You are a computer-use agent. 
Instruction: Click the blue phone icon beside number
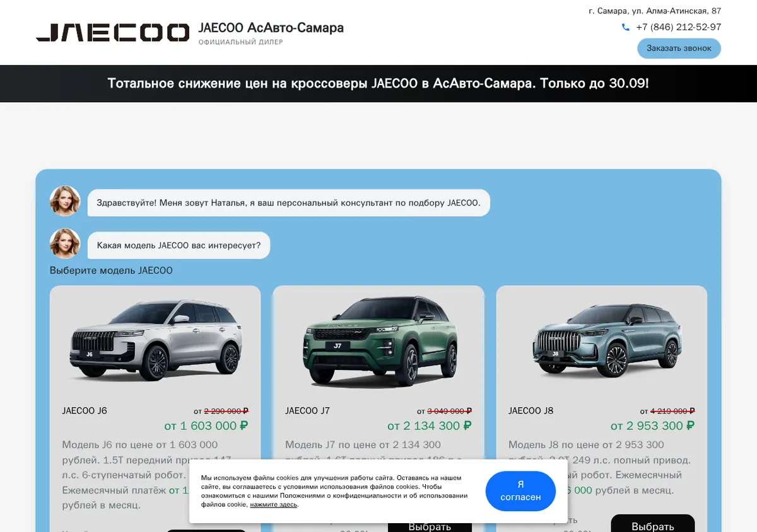pos(626,27)
